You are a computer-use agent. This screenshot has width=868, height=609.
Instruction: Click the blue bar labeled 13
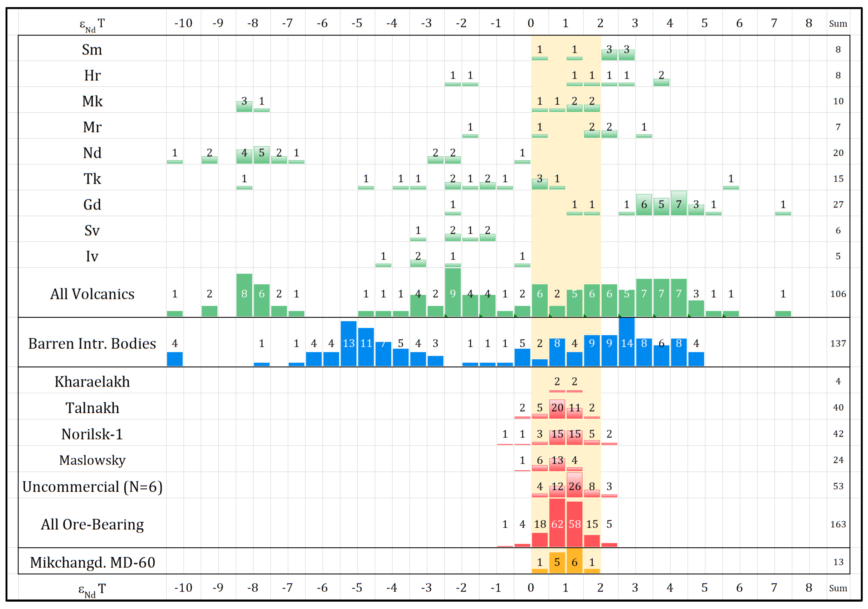(x=348, y=344)
